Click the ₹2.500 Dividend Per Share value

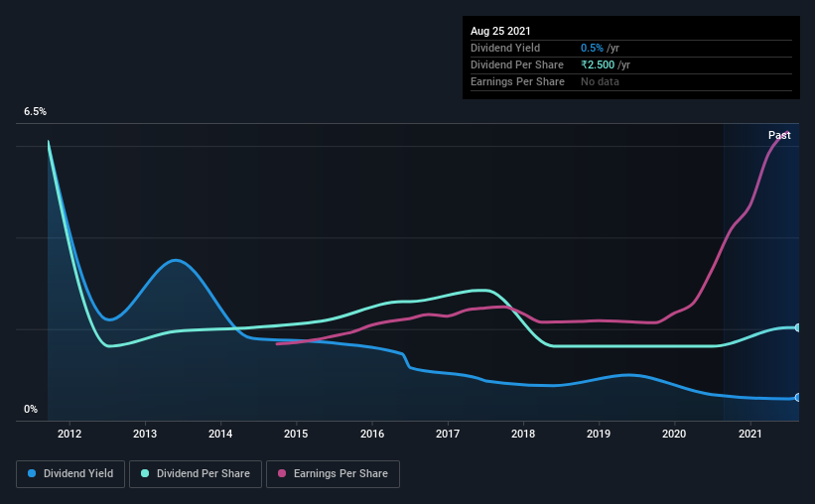[x=598, y=64]
